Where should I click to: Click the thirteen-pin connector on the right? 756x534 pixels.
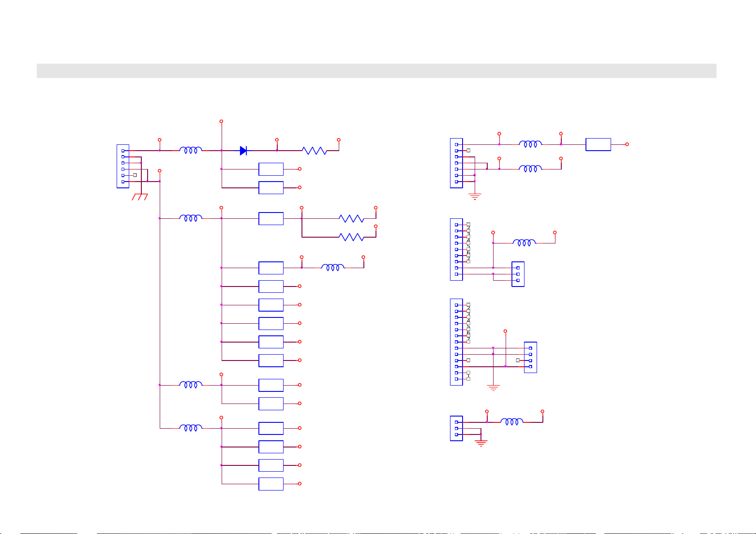tap(456, 342)
